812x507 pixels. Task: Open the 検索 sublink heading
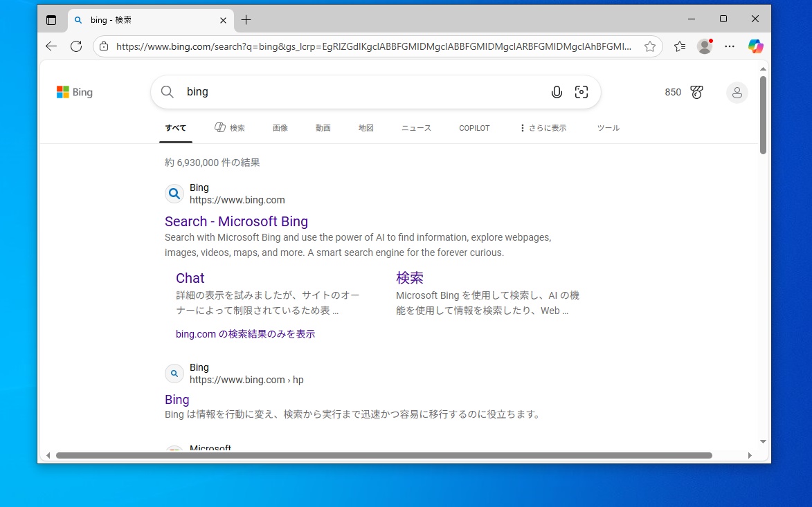coord(410,278)
